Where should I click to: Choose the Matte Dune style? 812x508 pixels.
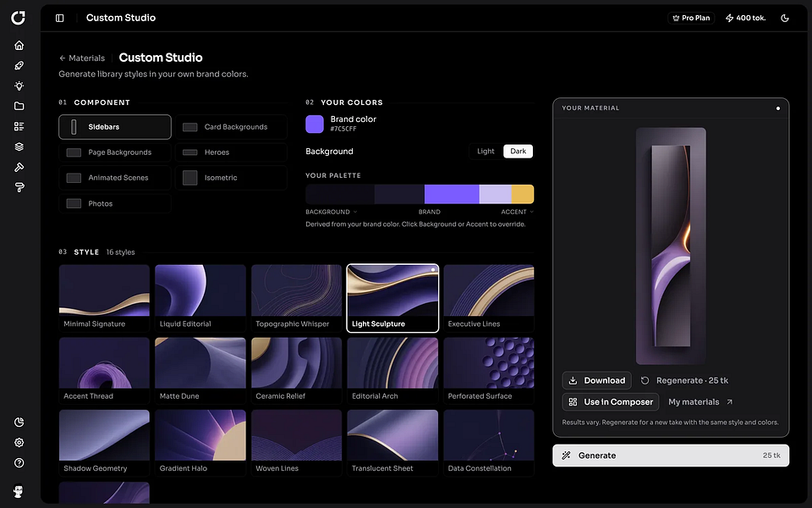click(x=200, y=371)
